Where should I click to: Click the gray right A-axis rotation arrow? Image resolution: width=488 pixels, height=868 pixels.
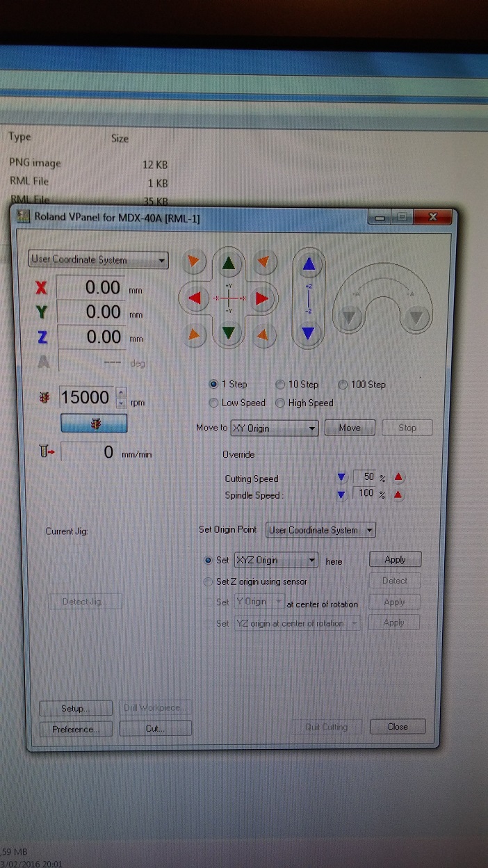[416, 319]
